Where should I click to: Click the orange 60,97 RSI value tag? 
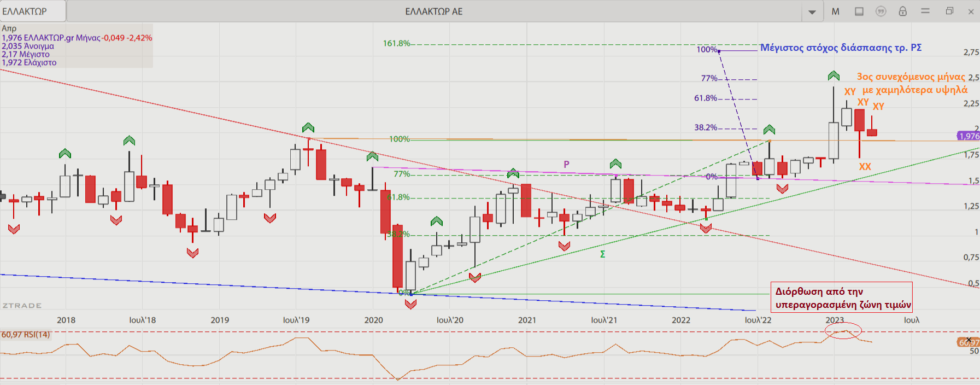tap(969, 342)
